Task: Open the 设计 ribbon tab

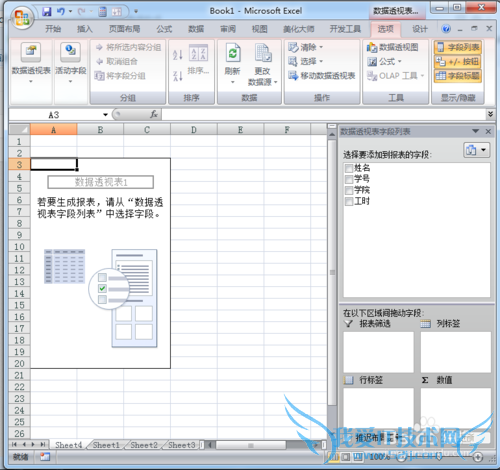Action: 420,29
